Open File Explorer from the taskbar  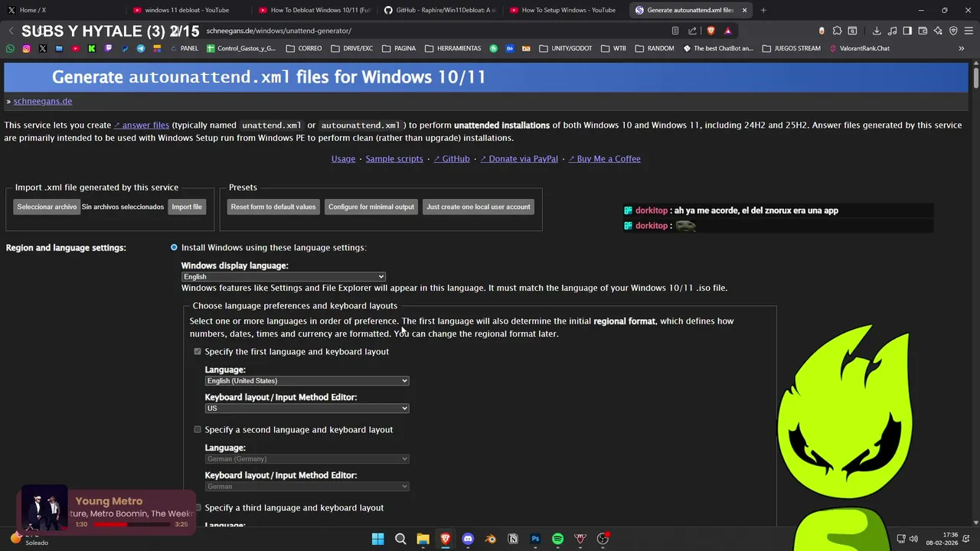[423, 539]
